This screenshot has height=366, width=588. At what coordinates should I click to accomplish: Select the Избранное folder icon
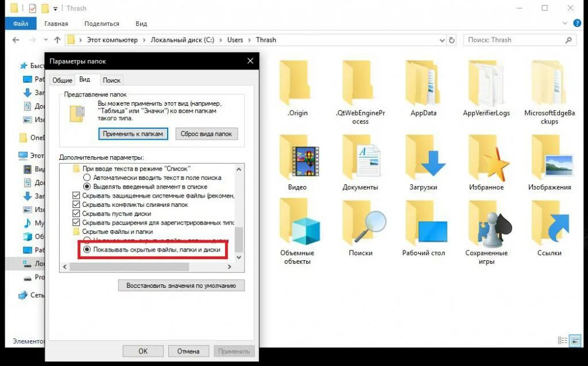click(488, 157)
